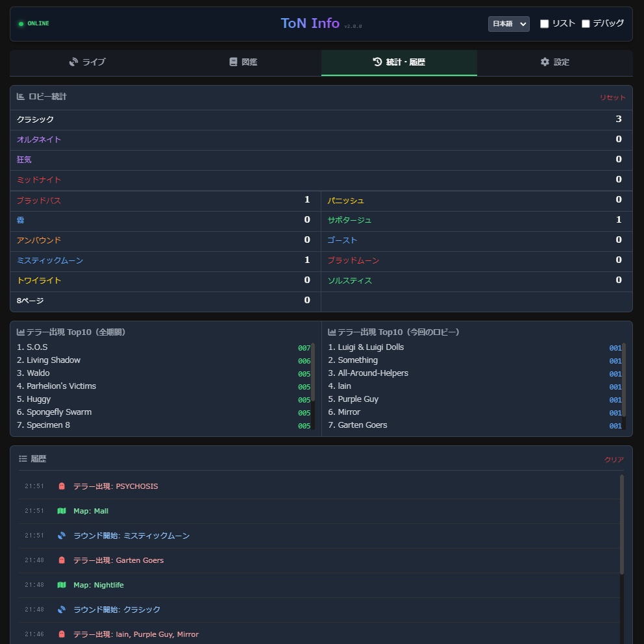Click the ミッドナイト row label

pyautogui.click(x=39, y=180)
